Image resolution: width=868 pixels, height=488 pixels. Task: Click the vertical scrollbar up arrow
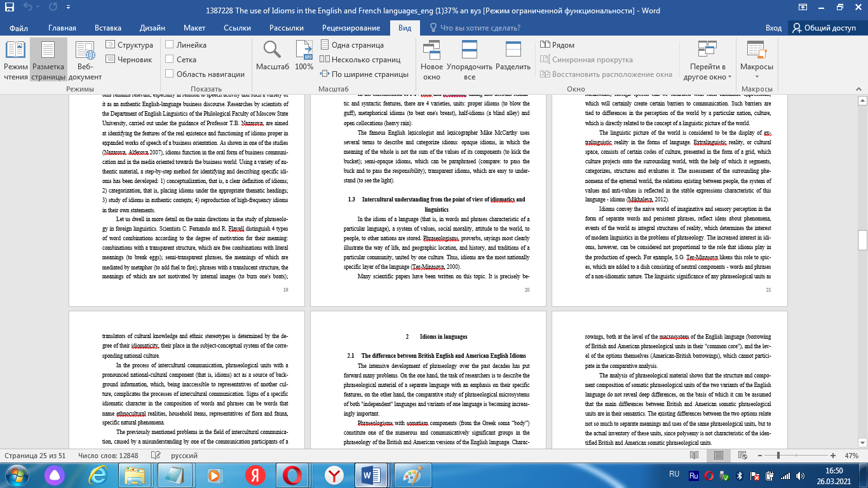[862, 100]
